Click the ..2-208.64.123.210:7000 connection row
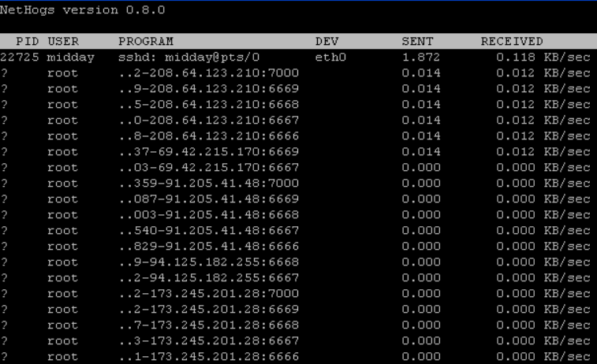The height and width of the screenshot is (364, 597). [296, 73]
